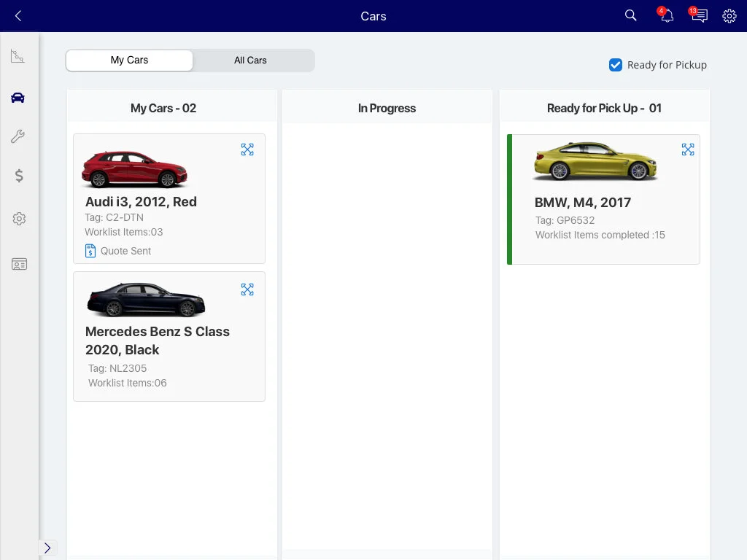Open the dollar billing sidebar icon
This screenshot has width=747, height=560.
18,176
